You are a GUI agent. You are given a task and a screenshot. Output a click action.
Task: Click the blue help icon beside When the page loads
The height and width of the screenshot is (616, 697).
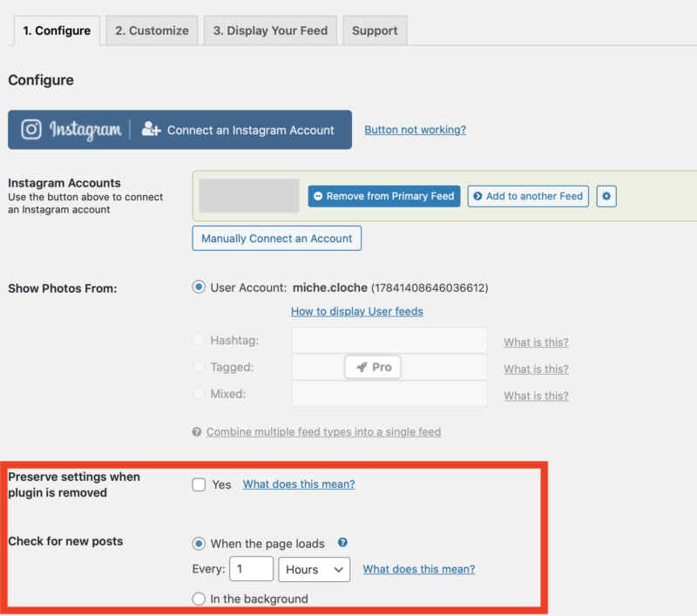click(x=342, y=542)
